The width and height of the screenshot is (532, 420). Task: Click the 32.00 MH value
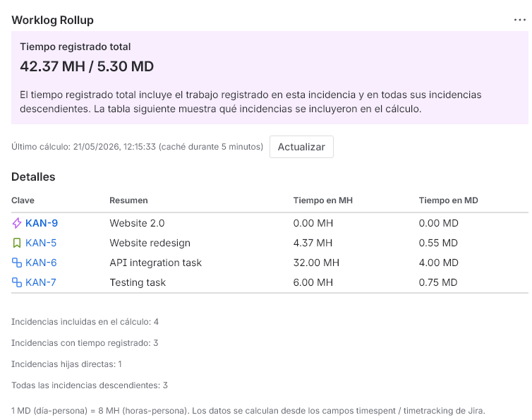tap(316, 263)
